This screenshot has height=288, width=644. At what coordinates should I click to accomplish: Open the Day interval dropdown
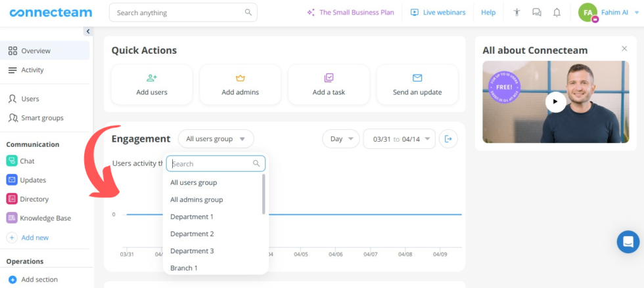click(x=340, y=139)
